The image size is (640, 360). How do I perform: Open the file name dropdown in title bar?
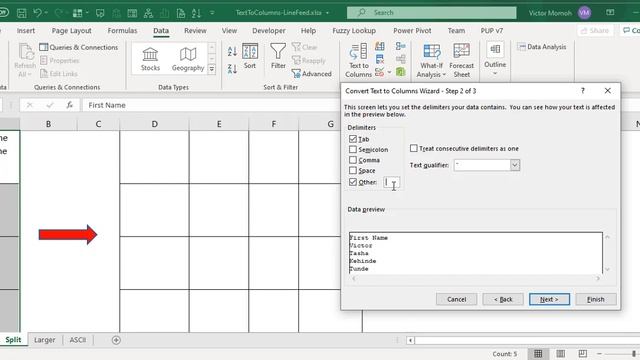[x=327, y=13]
